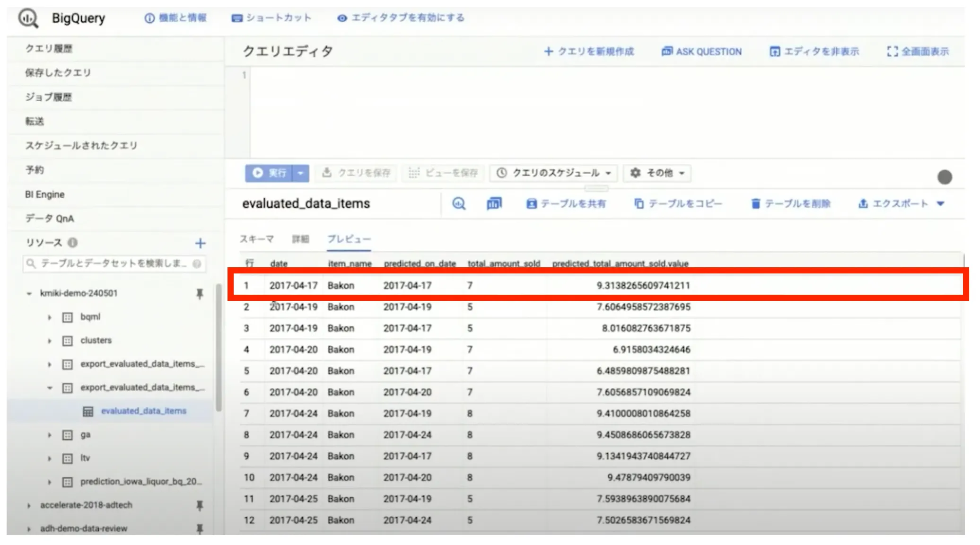
Task: Select the evaluated_data_items table in tree
Action: (x=143, y=411)
